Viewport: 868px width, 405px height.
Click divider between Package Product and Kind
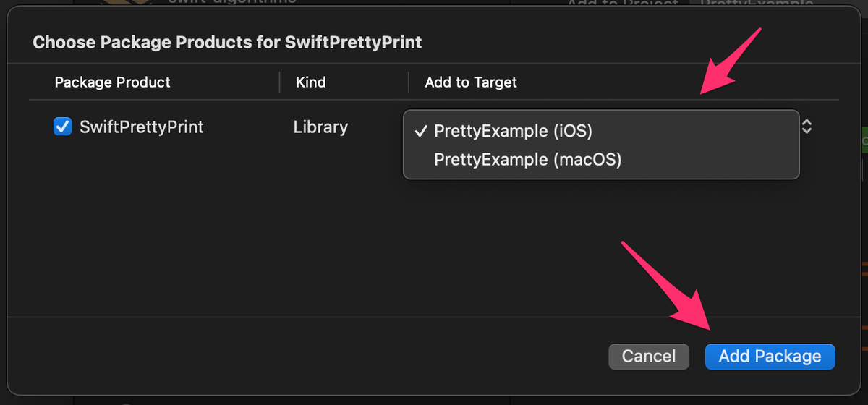[280, 82]
